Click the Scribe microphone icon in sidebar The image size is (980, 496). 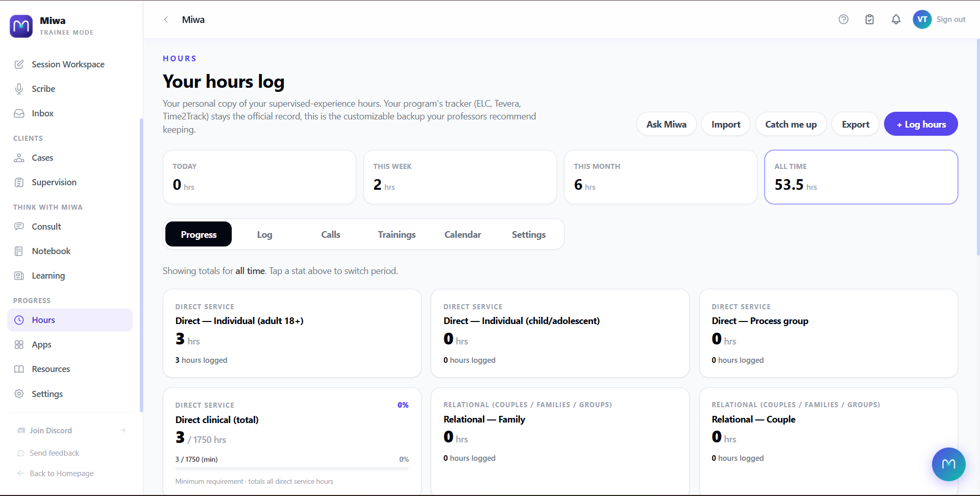point(19,89)
